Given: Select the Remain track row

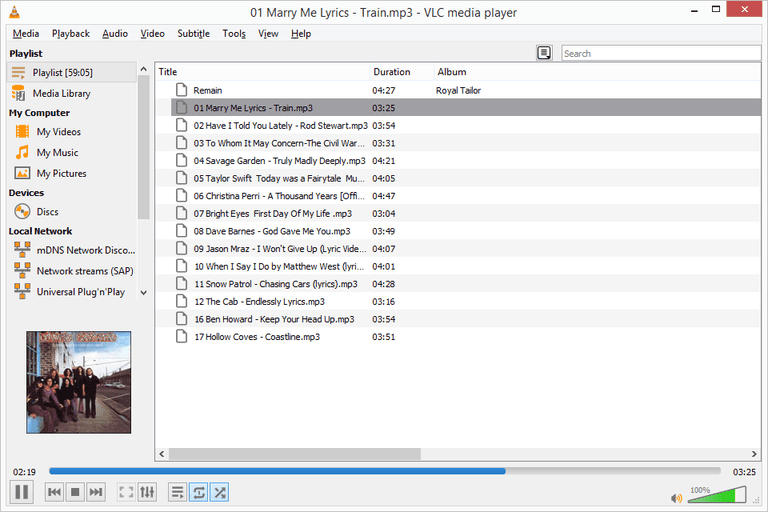Looking at the screenshot, I should click(458, 90).
